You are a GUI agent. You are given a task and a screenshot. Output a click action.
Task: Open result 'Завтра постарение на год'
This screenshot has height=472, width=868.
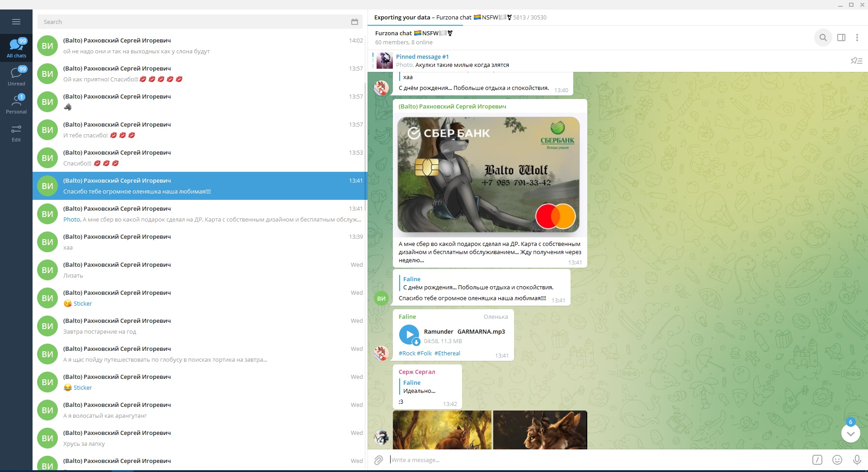[200, 326]
